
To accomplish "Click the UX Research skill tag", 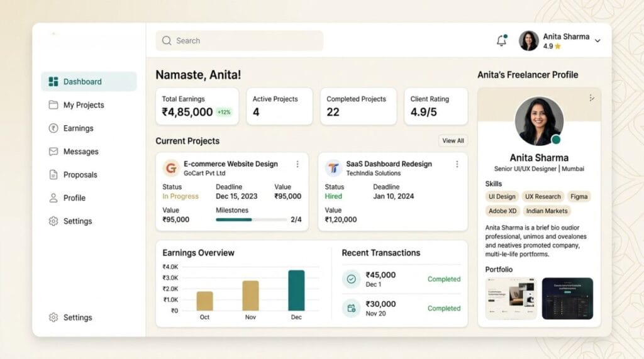I will click(x=543, y=196).
